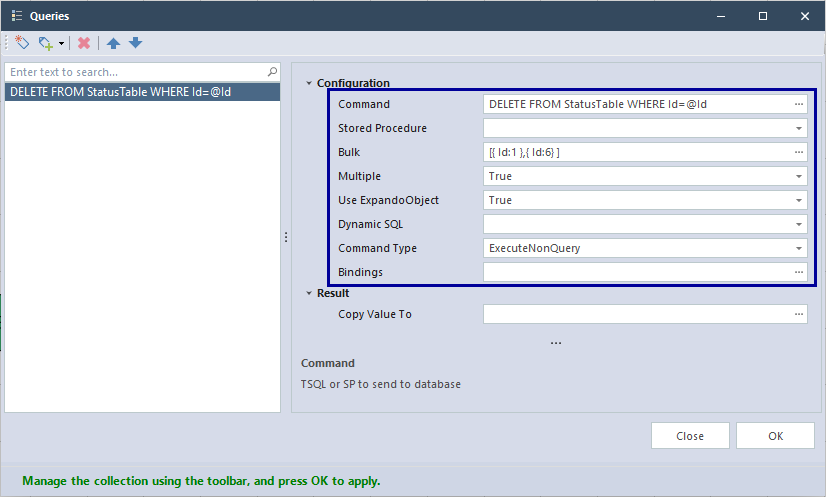Select the DELETE FROM StatusTable query in list

(142, 92)
